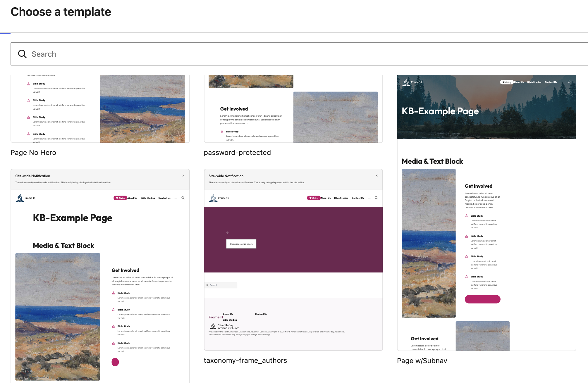Click Giving button in Page w/Subnav hero

pyautogui.click(x=507, y=82)
